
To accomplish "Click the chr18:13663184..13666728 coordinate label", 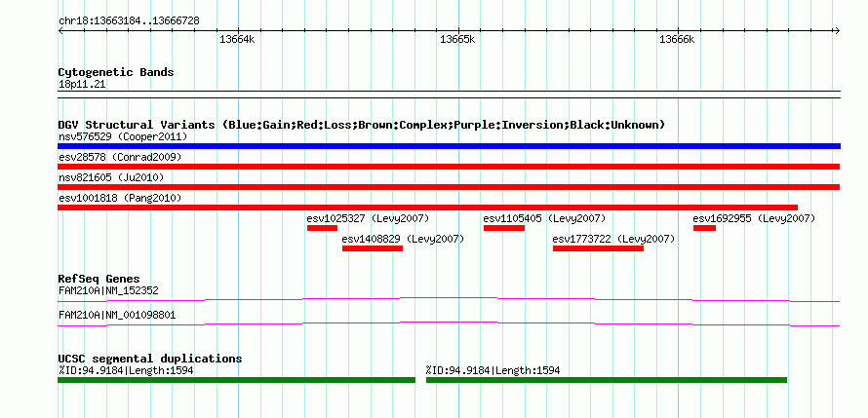I will pyautogui.click(x=129, y=21).
